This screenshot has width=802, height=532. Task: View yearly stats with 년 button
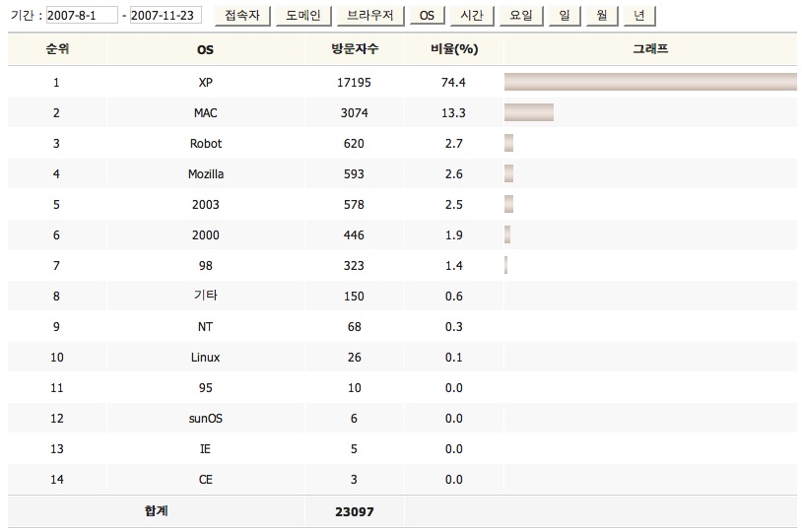click(639, 16)
